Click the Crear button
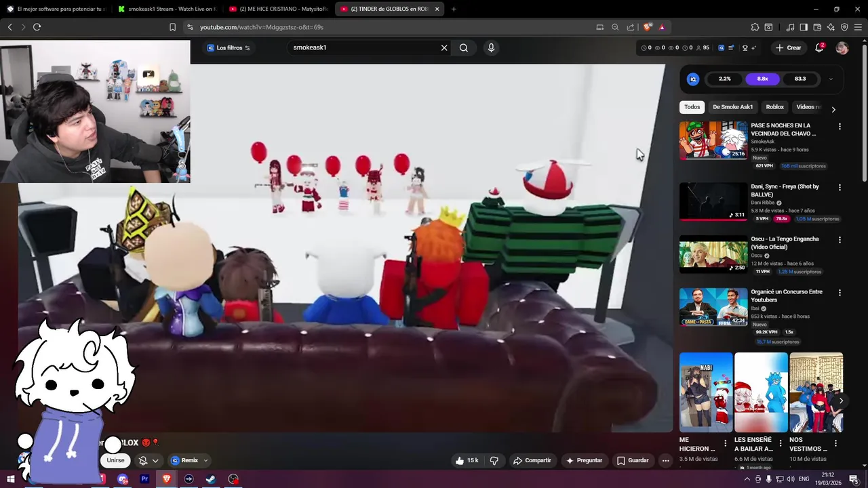The height and width of the screenshot is (488, 868). [789, 48]
